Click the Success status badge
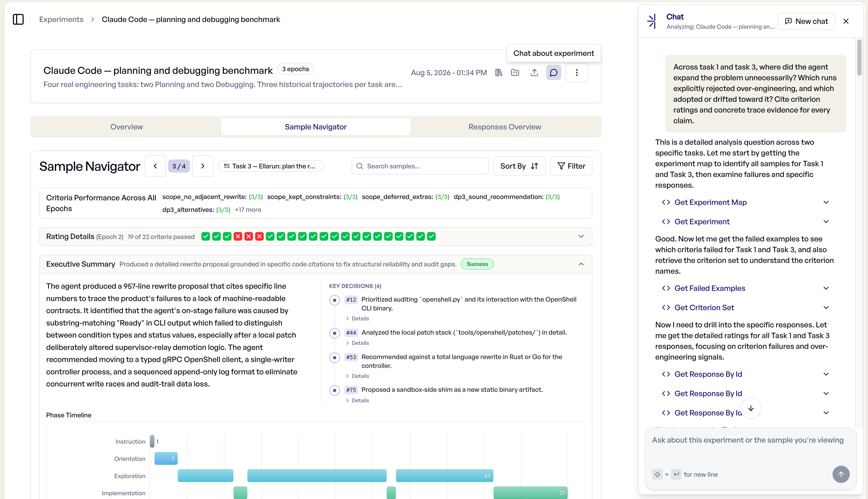 coord(477,264)
